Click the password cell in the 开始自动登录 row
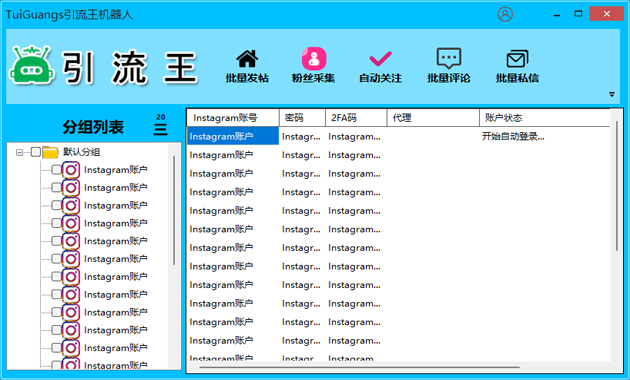Screen dimensions: 630x380 (x=301, y=137)
